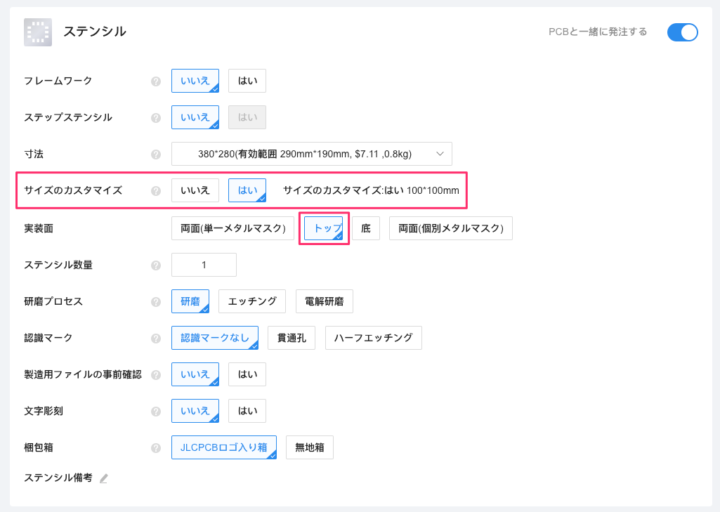Choose 底 as the 実装面
The width and height of the screenshot is (720, 512).
[x=366, y=228]
